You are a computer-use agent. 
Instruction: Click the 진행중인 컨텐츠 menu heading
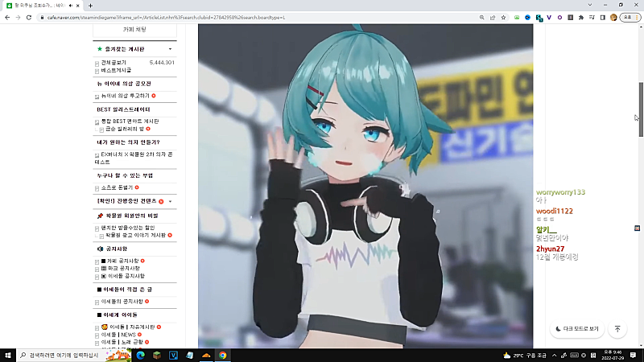point(126,201)
